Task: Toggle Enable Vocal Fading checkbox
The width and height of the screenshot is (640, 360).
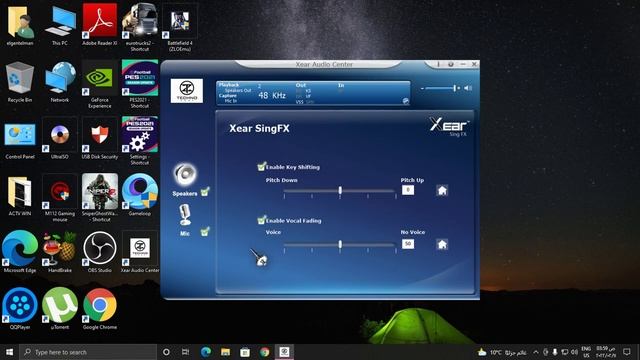Action: point(261,220)
